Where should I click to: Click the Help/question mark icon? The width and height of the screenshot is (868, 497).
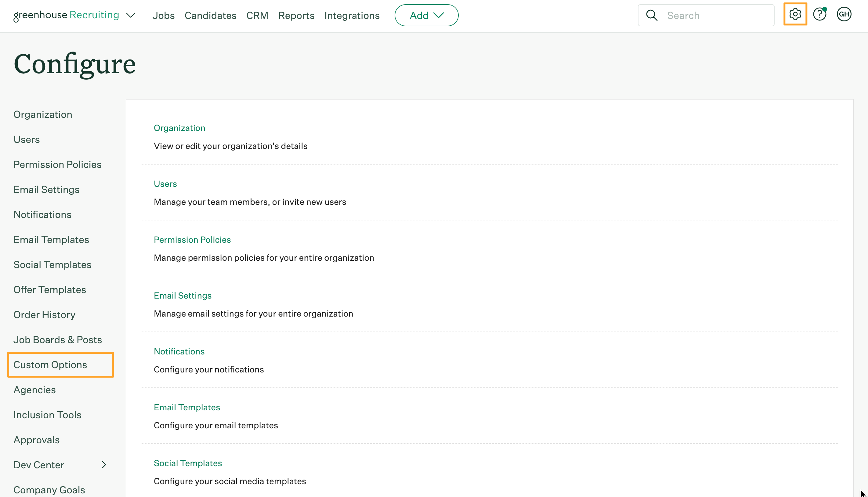(820, 14)
